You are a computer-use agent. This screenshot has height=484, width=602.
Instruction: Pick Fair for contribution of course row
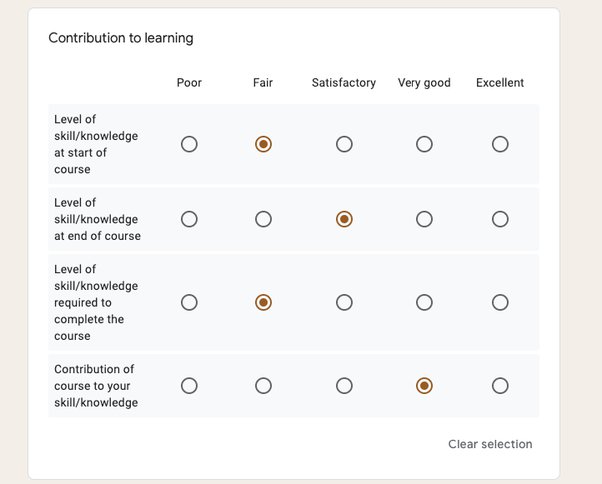[x=263, y=386]
